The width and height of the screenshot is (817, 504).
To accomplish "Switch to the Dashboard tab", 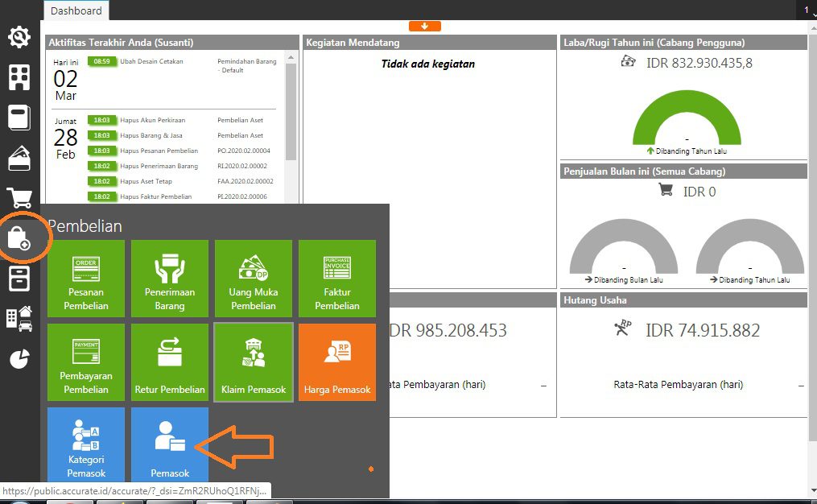I will (76, 10).
